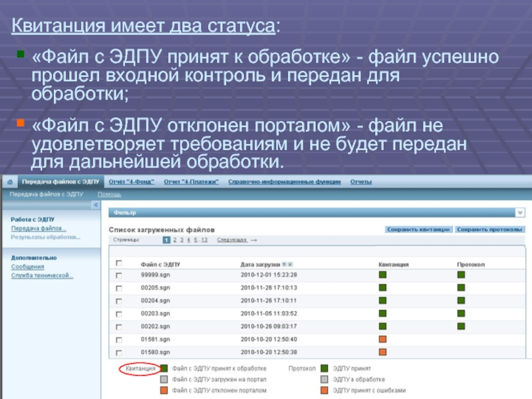Click the home icon in the top bar

[9, 182]
